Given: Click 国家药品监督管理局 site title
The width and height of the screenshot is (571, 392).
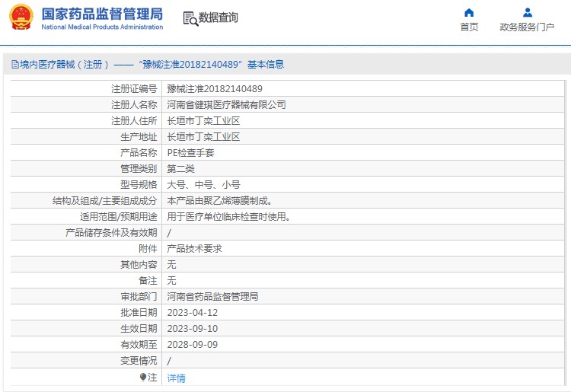Looking at the screenshot, I should click(x=101, y=13).
